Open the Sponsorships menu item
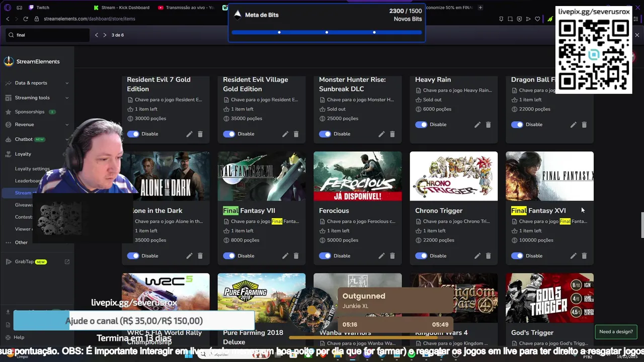The image size is (644, 362). (30, 112)
